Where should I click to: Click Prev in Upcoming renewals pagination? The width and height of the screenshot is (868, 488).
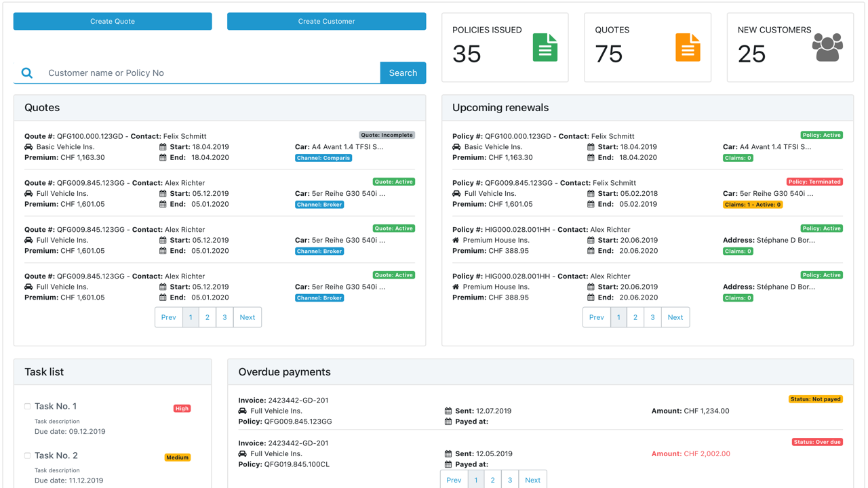coord(597,317)
